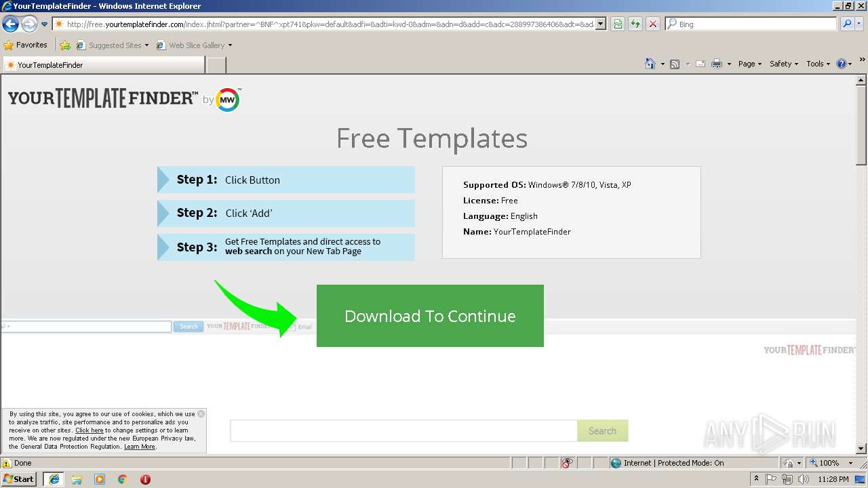Open the media player taskbar icon

(100, 479)
